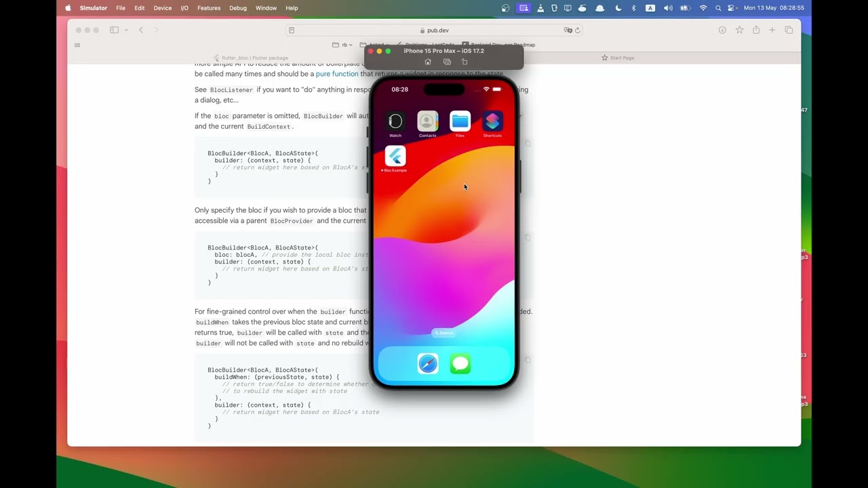The height and width of the screenshot is (488, 868).
Task: Open the Device menu
Action: pos(163,8)
